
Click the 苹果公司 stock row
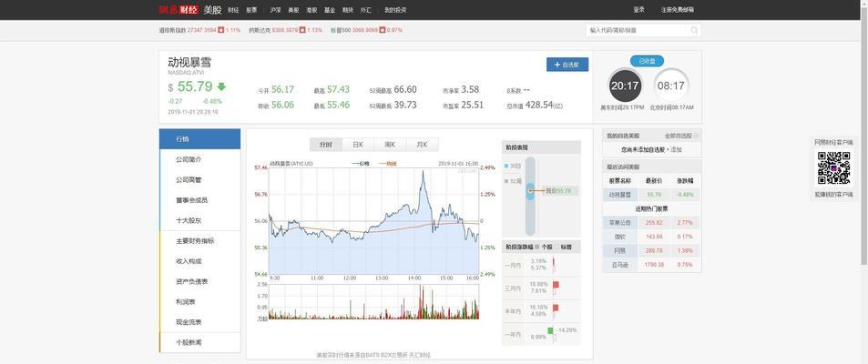651,222
